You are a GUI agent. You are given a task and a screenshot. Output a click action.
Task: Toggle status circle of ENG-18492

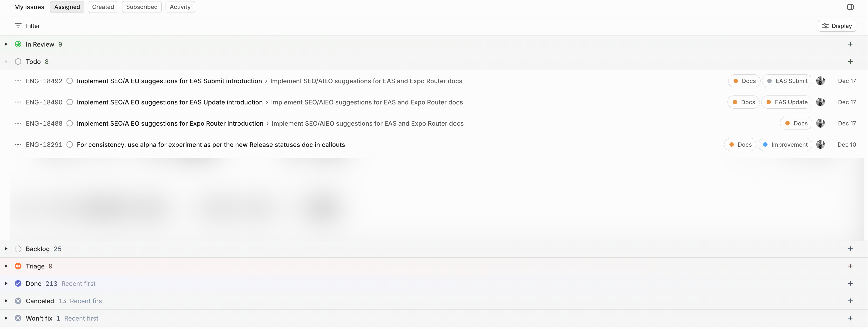(x=70, y=81)
